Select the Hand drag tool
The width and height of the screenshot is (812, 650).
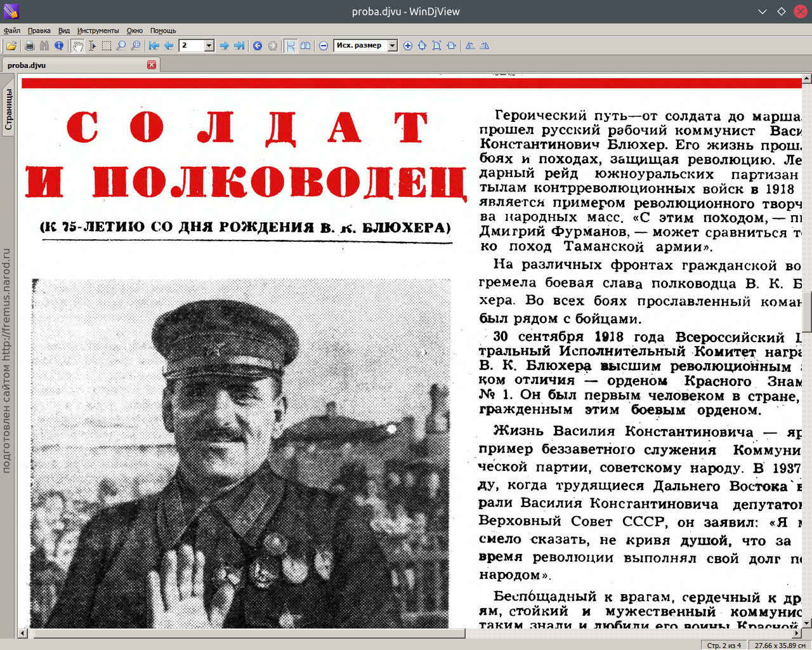point(77,46)
